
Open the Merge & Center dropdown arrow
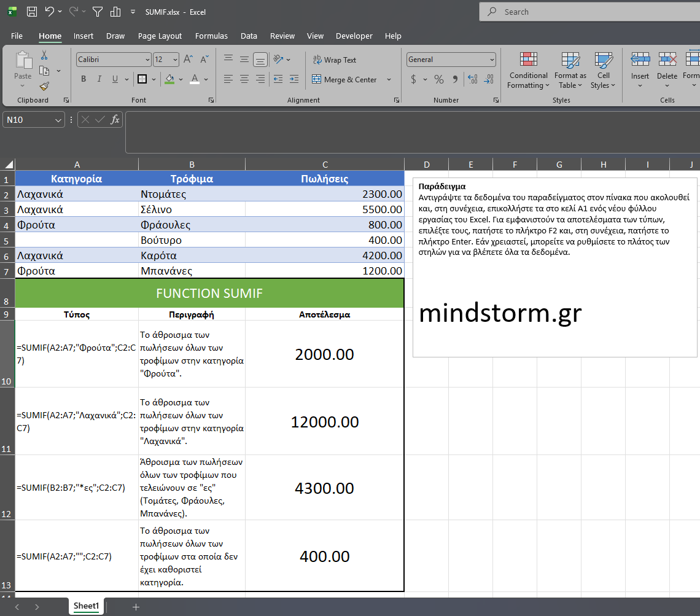[389, 79]
